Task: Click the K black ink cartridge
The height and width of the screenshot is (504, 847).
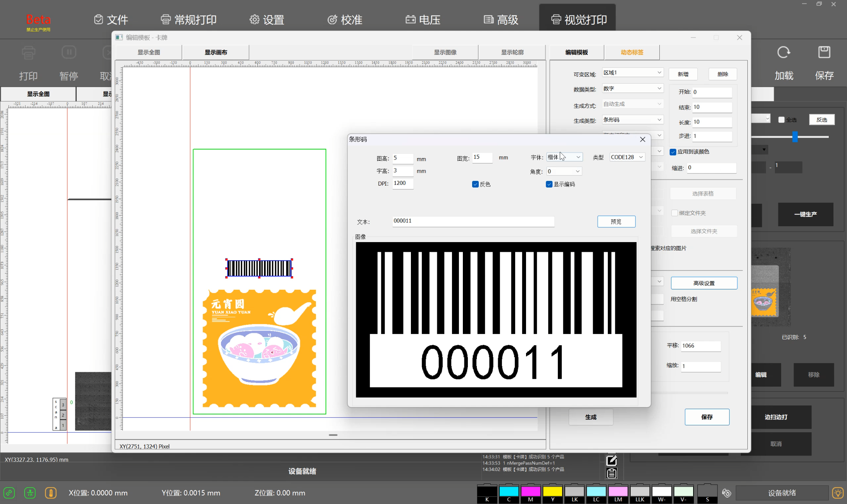Action: [x=487, y=494]
